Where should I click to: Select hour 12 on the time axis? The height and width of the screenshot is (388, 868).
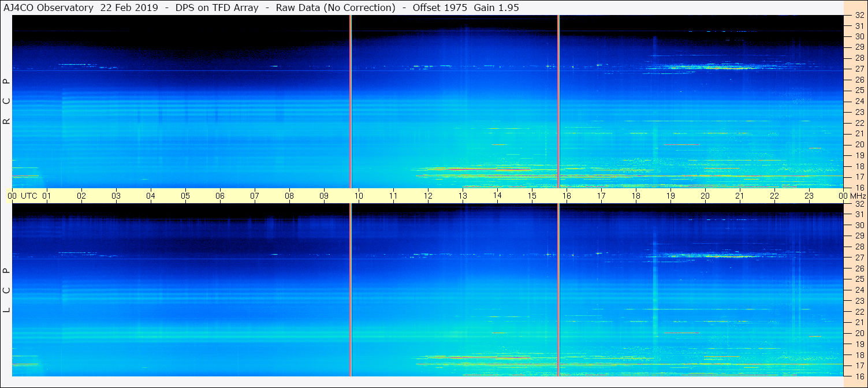[x=428, y=196]
